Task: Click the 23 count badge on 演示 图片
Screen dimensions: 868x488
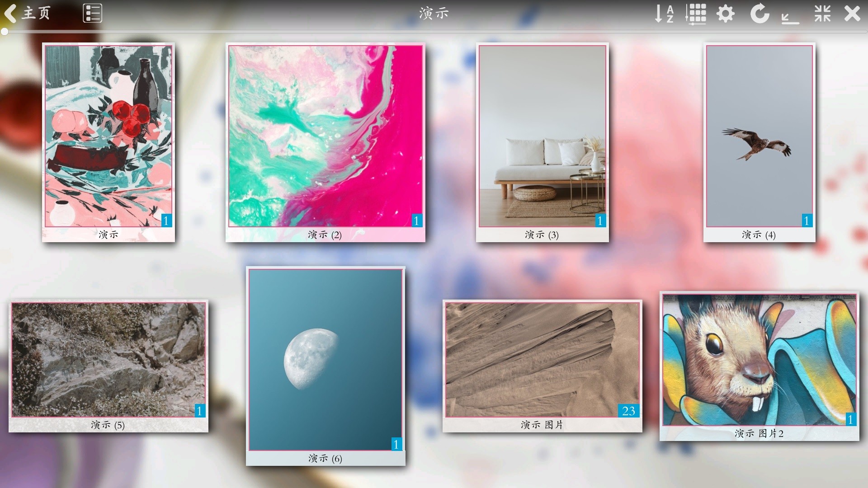Action: 628,411
